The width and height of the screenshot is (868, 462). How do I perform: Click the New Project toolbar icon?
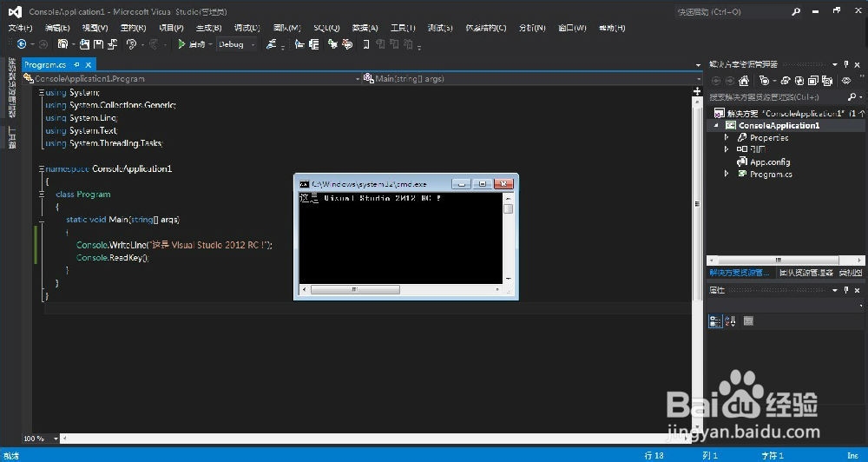coord(62,43)
